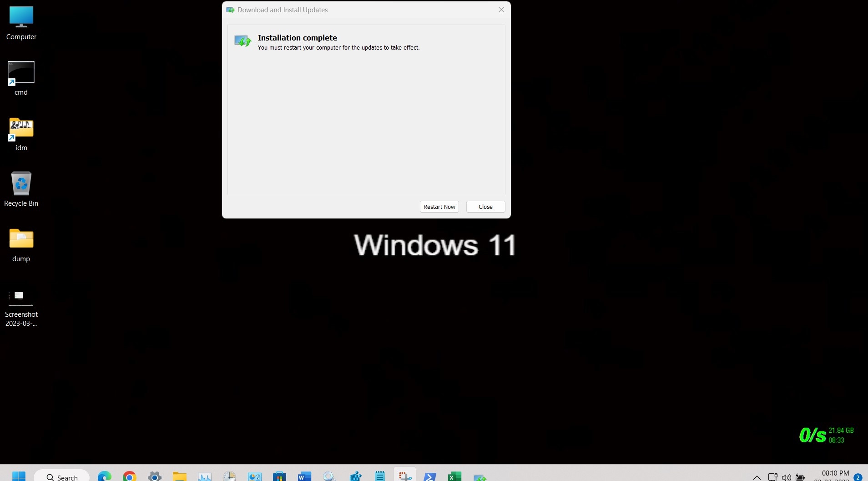
Task: Open File Explorer from the taskbar
Action: click(180, 476)
